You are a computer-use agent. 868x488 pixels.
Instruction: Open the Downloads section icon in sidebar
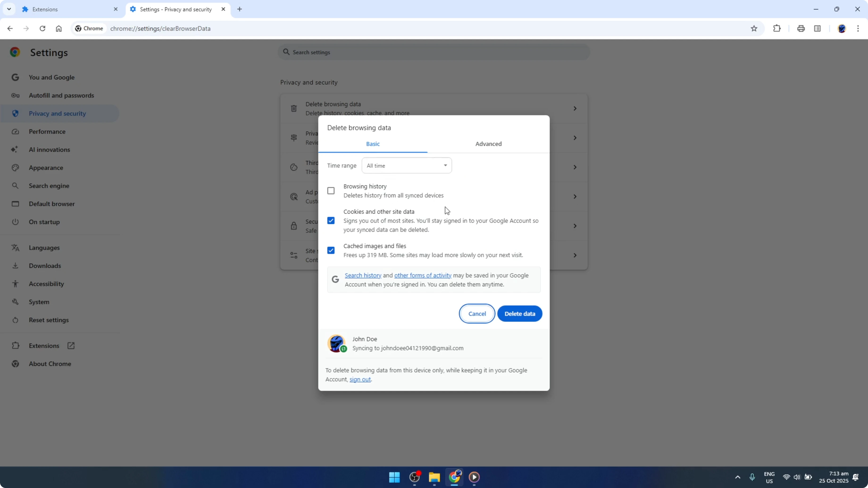point(16,266)
